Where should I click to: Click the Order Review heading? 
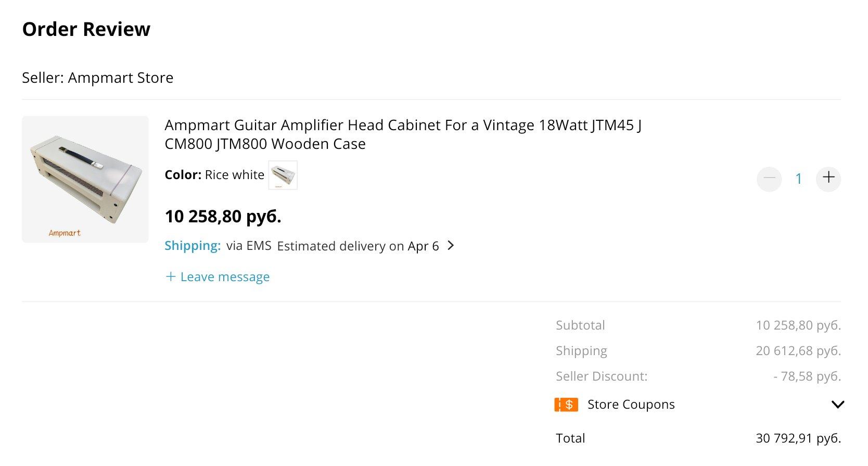coord(86,29)
